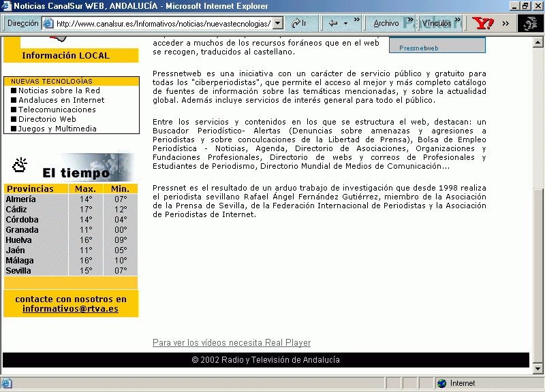This screenshot has height=392, width=545.
Task: Click the scrollbar down arrow
Action: pyautogui.click(x=538, y=369)
